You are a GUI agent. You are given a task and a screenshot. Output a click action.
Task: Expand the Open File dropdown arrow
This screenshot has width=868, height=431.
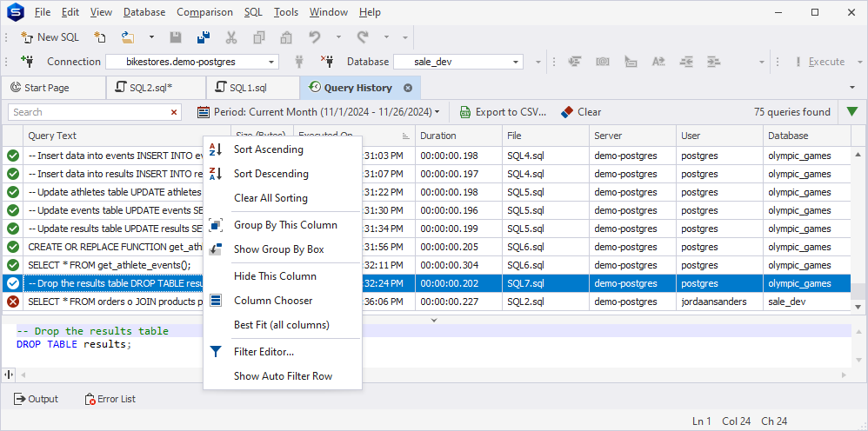point(151,37)
